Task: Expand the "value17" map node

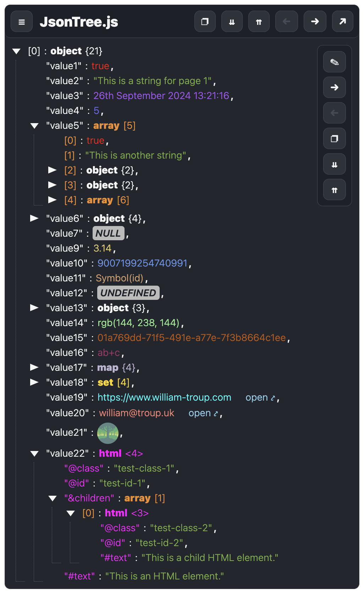Action: pyautogui.click(x=34, y=368)
